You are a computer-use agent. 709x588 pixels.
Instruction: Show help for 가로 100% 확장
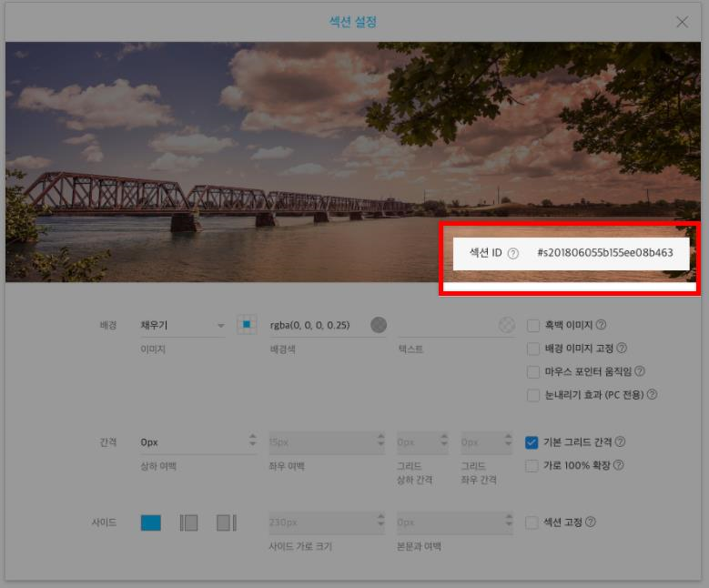point(619,464)
